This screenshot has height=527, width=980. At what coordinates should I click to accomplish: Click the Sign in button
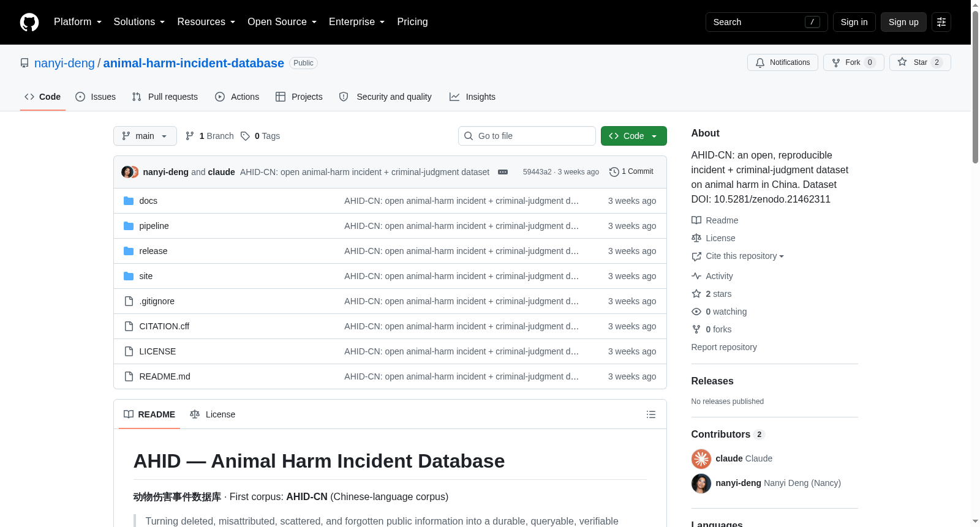pyautogui.click(x=854, y=22)
